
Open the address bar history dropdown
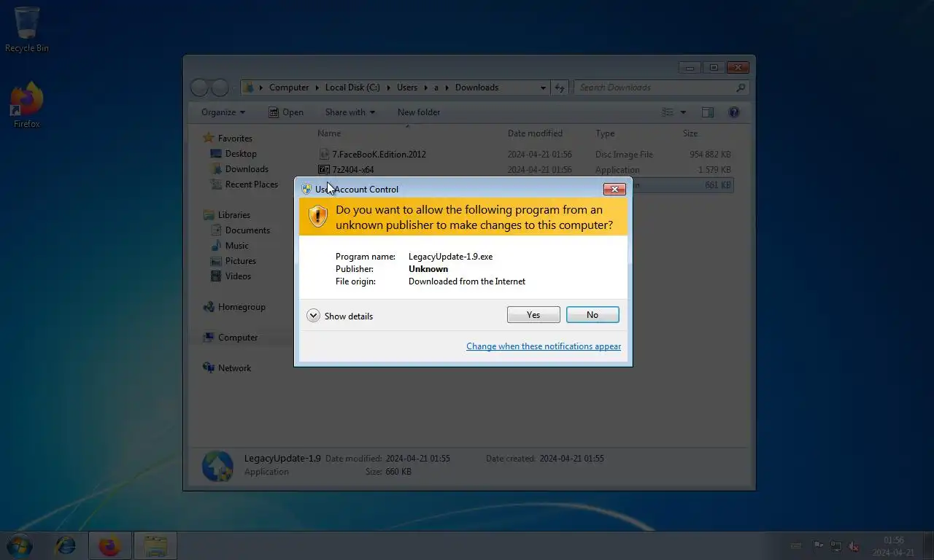pos(543,87)
